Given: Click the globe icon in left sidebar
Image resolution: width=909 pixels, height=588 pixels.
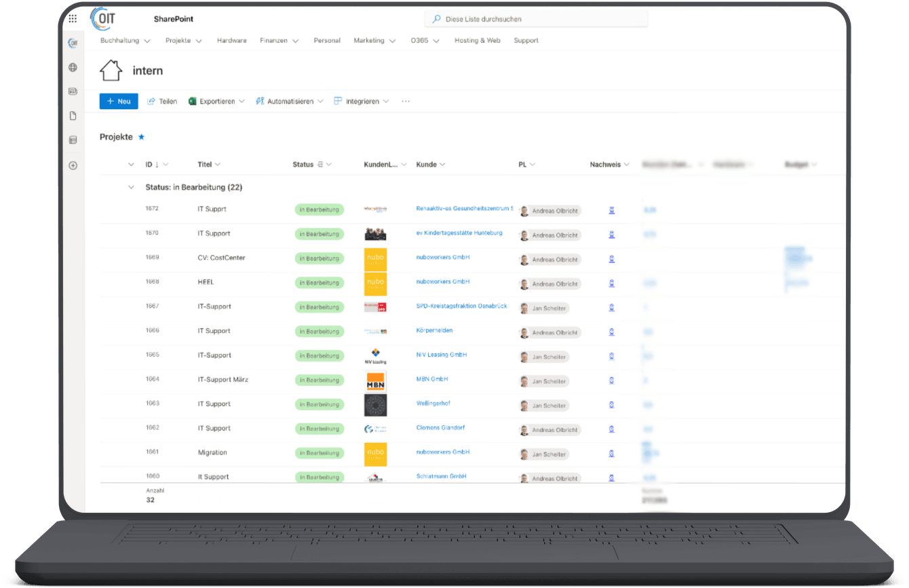Looking at the screenshot, I should [73, 68].
